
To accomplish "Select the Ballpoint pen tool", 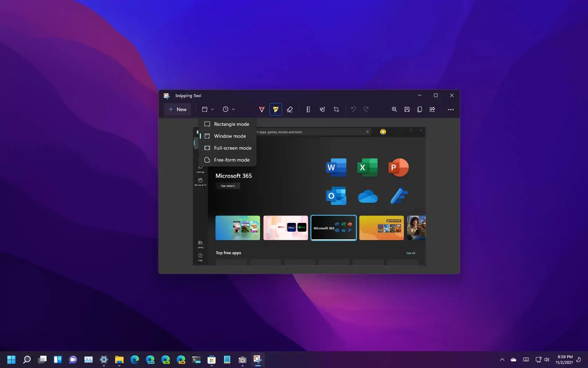I will (261, 109).
